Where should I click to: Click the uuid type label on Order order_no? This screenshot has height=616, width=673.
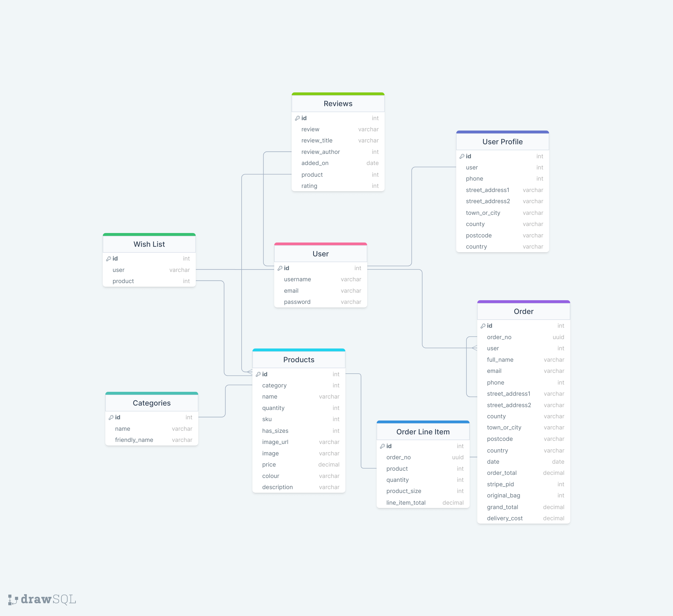tap(558, 337)
